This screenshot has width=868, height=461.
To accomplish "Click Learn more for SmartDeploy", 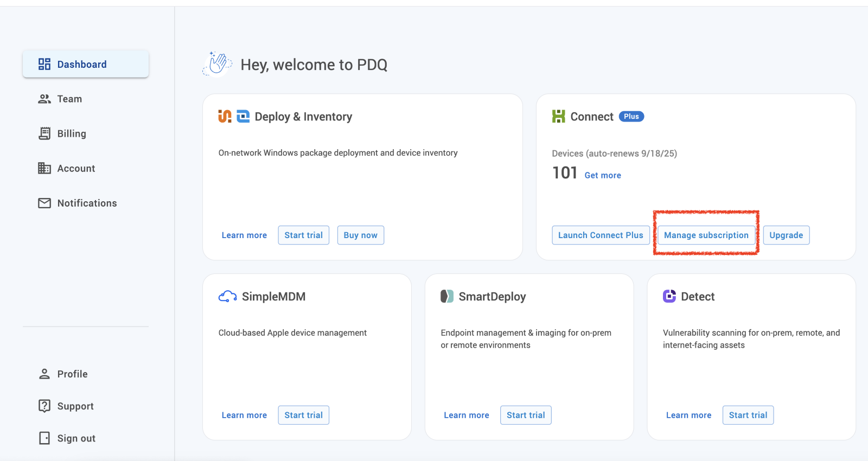I will pyautogui.click(x=467, y=415).
